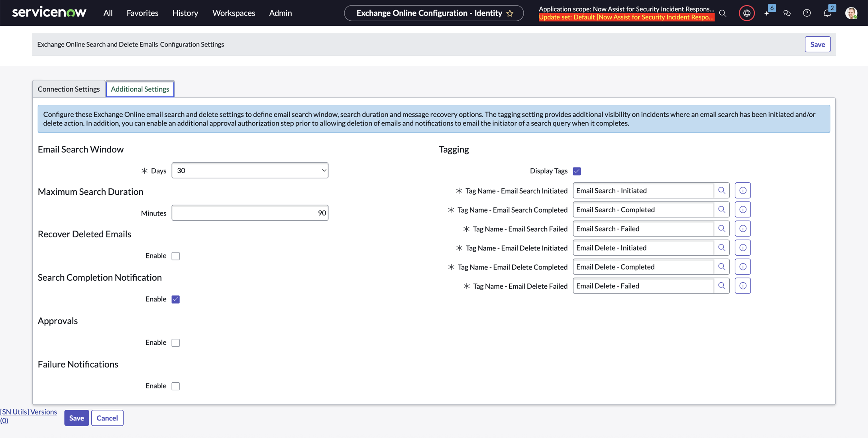Open the notifications bell
The height and width of the screenshot is (438, 868).
pos(827,13)
